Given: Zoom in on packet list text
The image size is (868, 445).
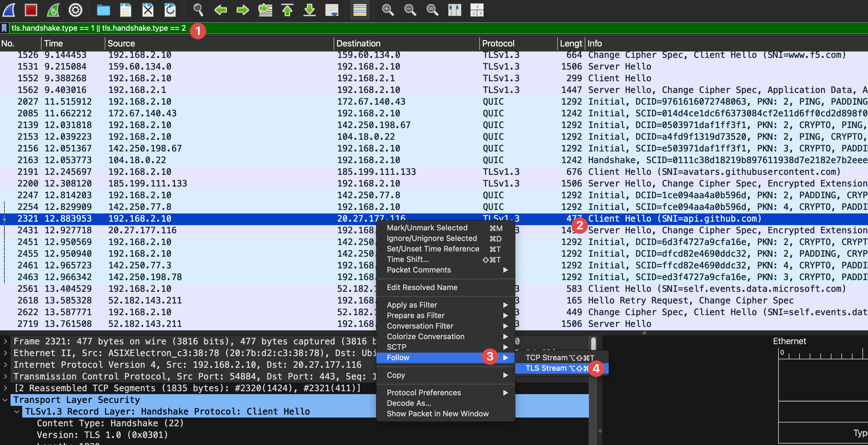Looking at the screenshot, I should (x=388, y=10).
